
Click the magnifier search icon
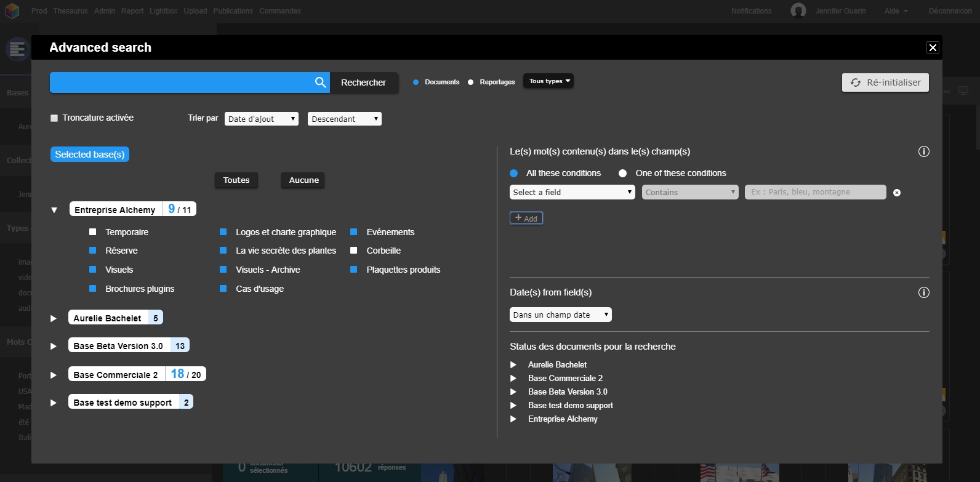pyautogui.click(x=320, y=82)
